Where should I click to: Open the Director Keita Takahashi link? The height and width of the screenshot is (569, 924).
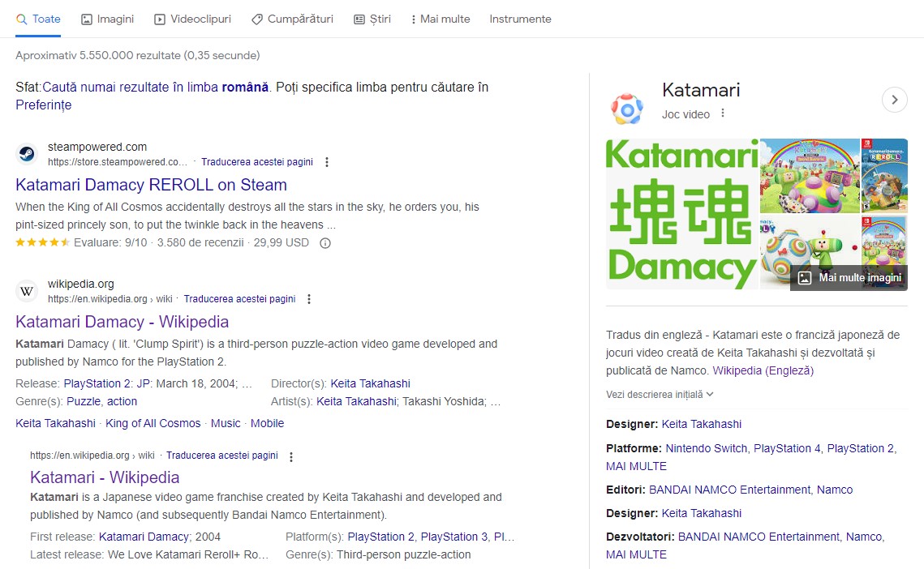pos(371,383)
